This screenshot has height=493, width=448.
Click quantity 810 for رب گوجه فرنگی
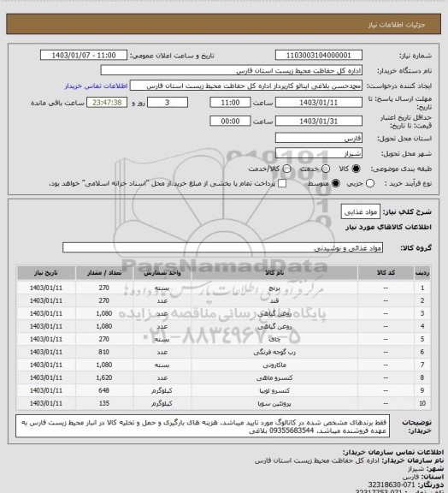tap(104, 353)
